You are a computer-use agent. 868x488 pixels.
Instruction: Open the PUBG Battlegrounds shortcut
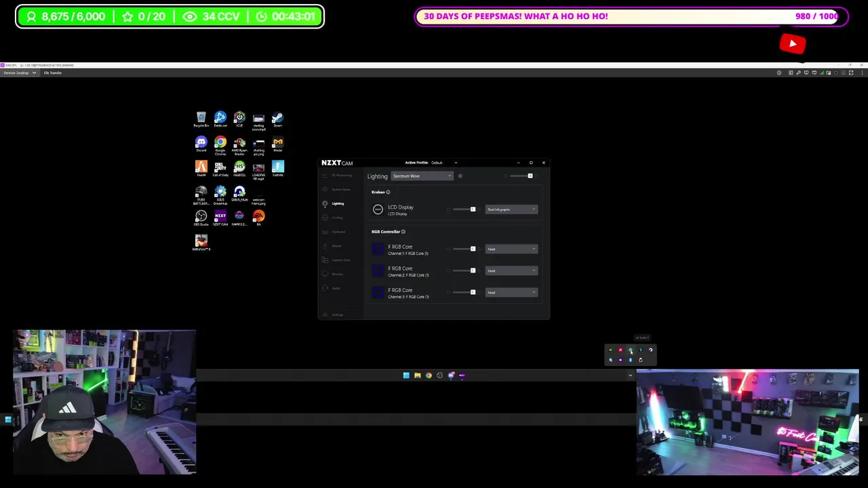click(x=201, y=195)
